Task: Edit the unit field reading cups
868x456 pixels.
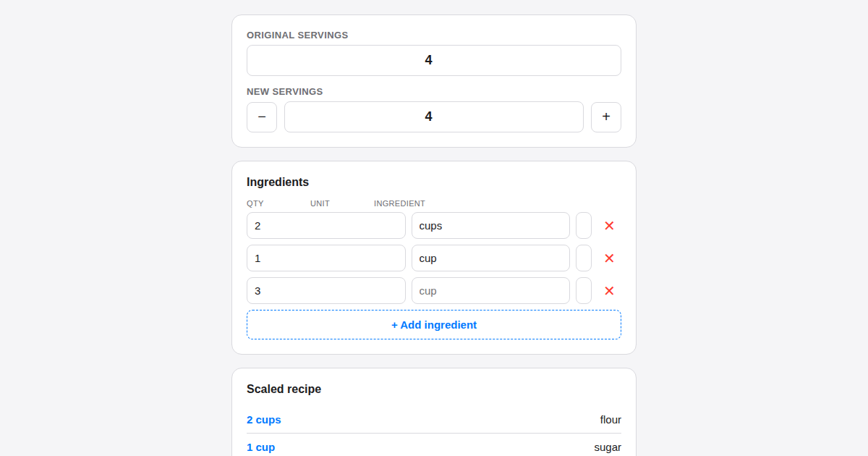Action: click(x=490, y=225)
